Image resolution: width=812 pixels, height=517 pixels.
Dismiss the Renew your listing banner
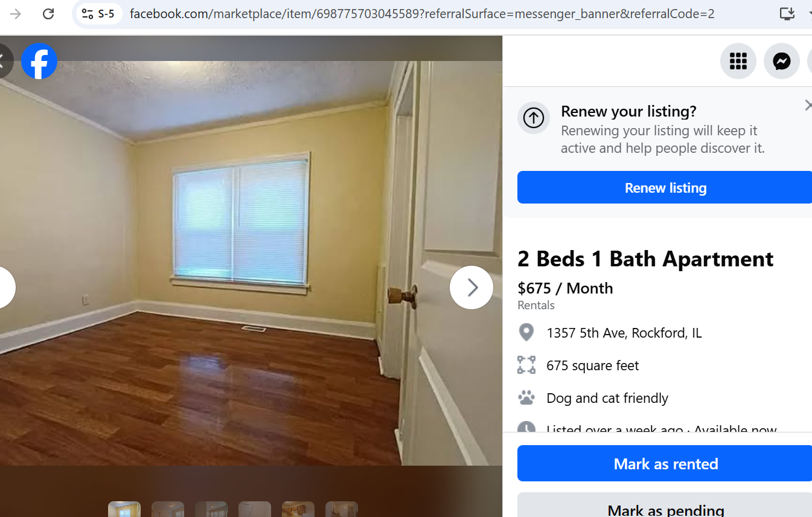808,106
